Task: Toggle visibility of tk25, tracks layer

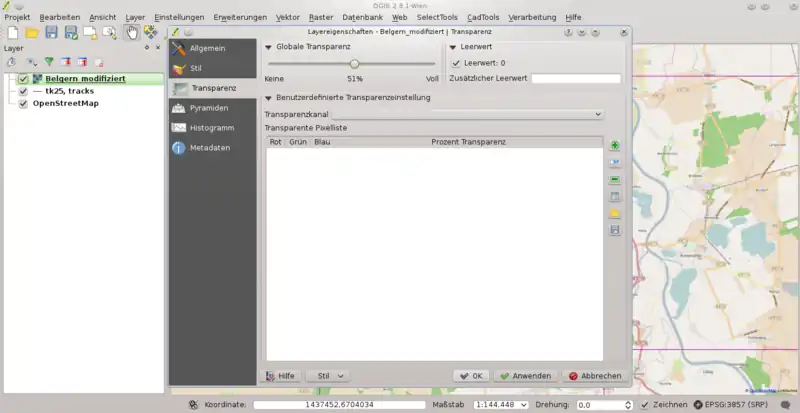Action: 23,91
